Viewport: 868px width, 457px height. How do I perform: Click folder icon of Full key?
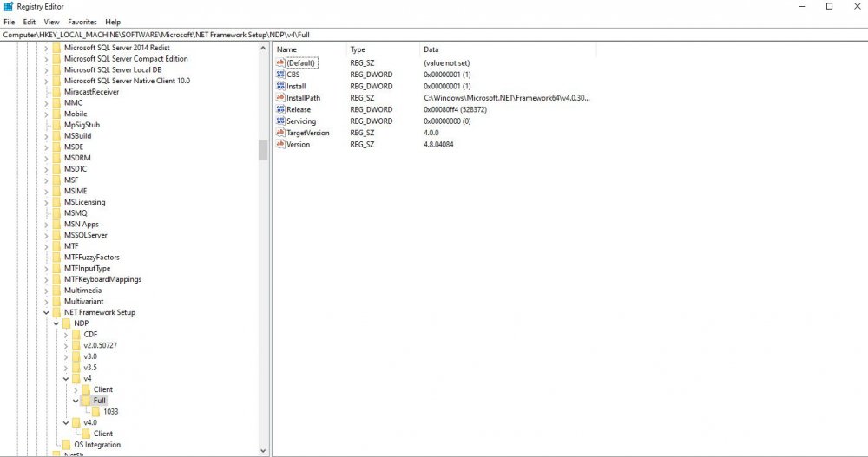coord(86,401)
